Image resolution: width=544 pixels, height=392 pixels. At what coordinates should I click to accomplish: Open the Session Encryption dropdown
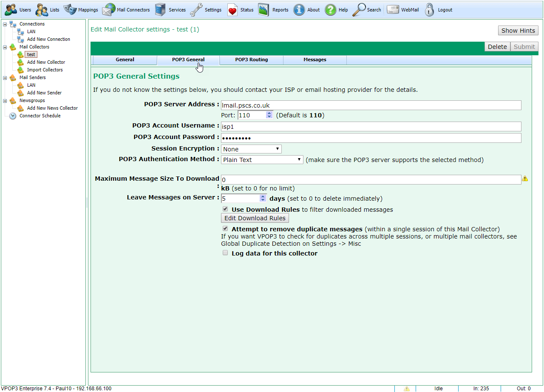[251, 149]
